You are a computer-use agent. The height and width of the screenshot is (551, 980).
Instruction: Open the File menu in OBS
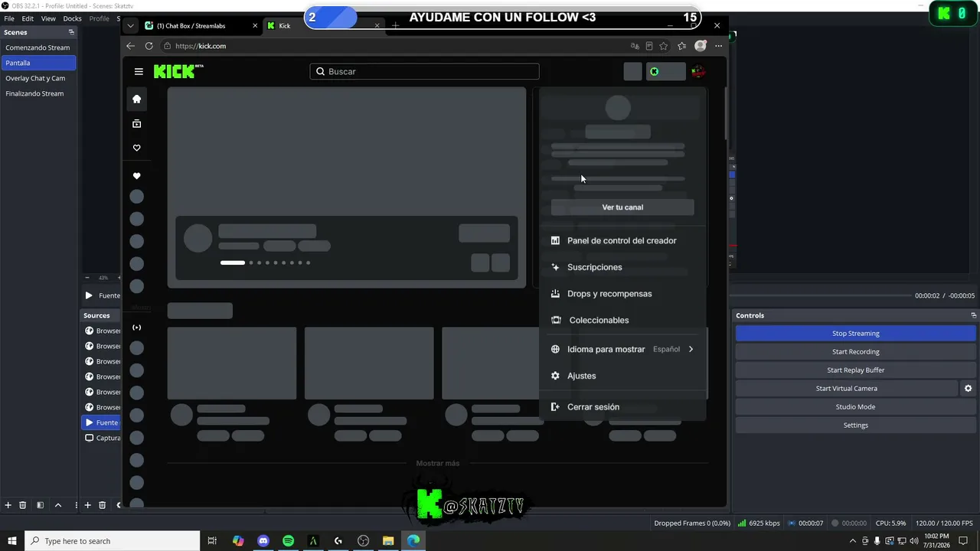tap(9, 18)
